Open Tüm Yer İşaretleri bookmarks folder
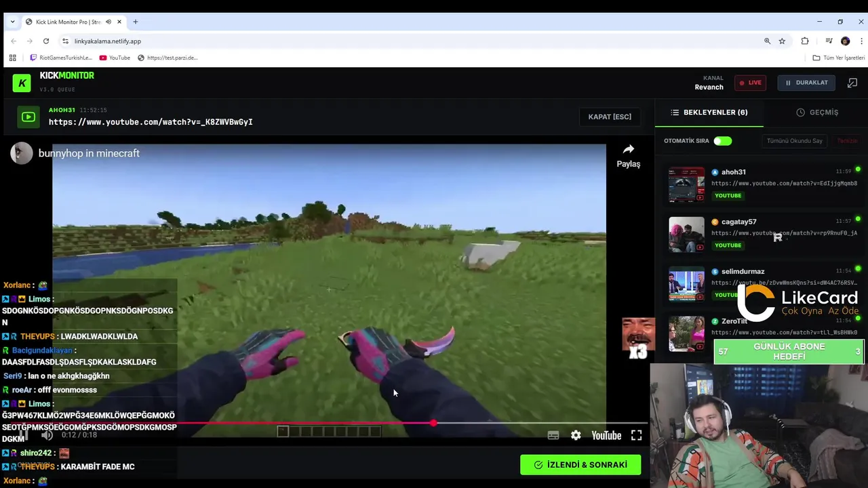Viewport: 868px width, 488px height. point(838,58)
